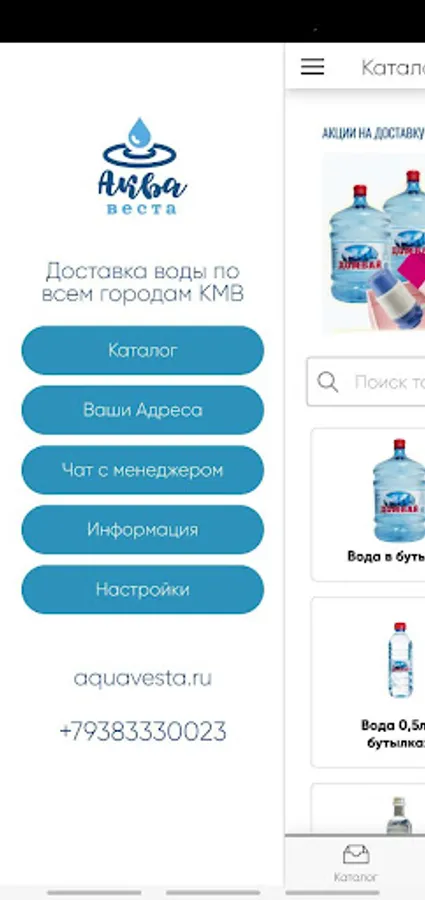Focus the Поиск товаров search field
The image size is (425, 900).
[366, 382]
